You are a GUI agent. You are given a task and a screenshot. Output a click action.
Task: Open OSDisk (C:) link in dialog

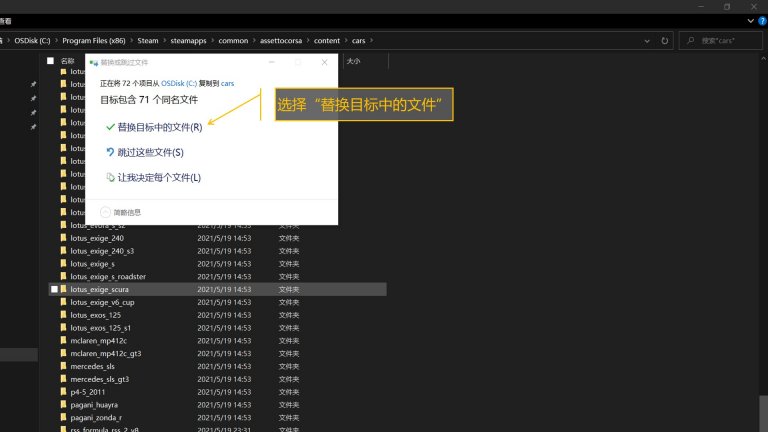pos(179,83)
